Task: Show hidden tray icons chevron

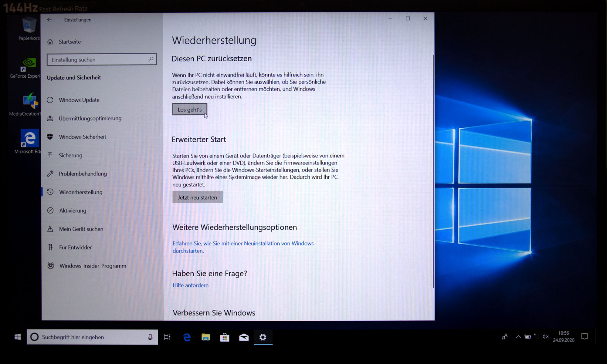Action: [x=518, y=337]
